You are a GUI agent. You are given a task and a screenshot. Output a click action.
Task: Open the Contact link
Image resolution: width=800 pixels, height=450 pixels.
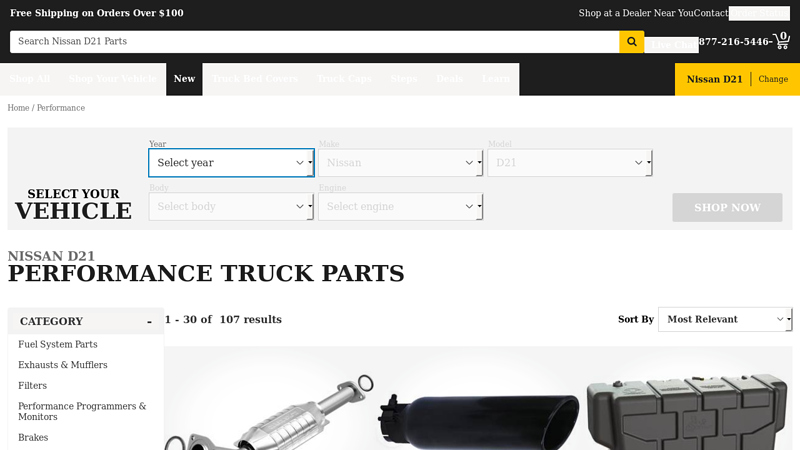click(x=711, y=13)
